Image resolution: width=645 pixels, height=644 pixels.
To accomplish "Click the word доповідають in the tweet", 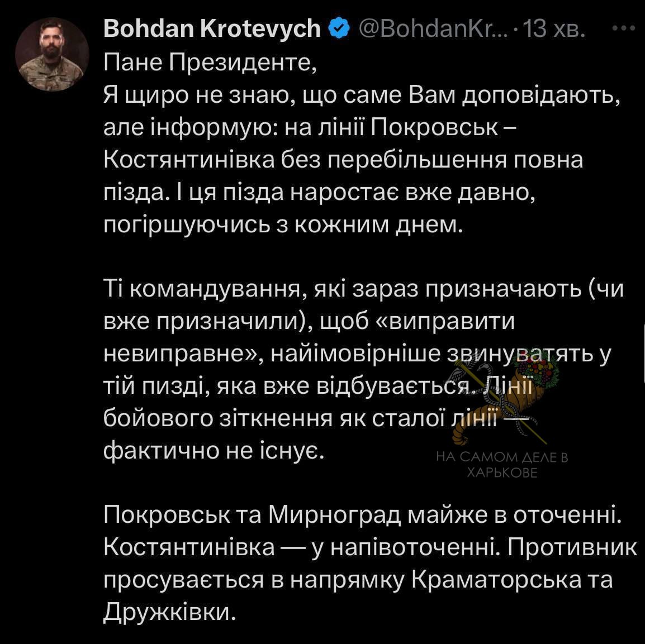I will coord(542,96).
